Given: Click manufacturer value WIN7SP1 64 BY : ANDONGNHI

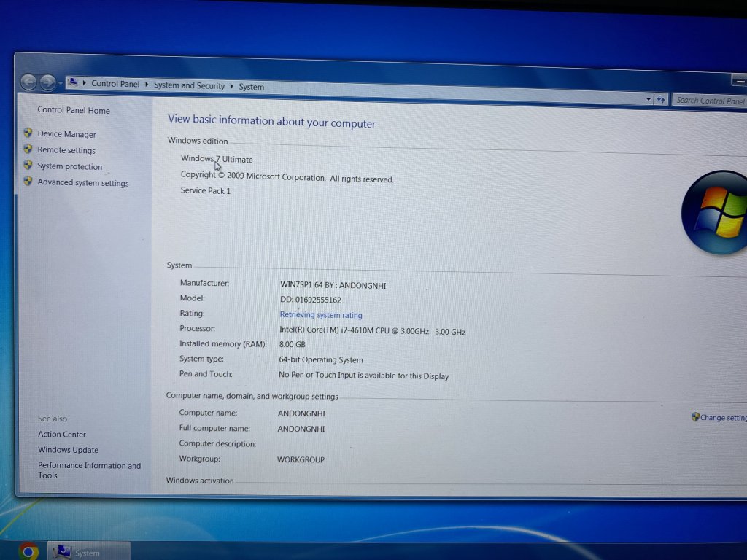Looking at the screenshot, I should (333, 285).
